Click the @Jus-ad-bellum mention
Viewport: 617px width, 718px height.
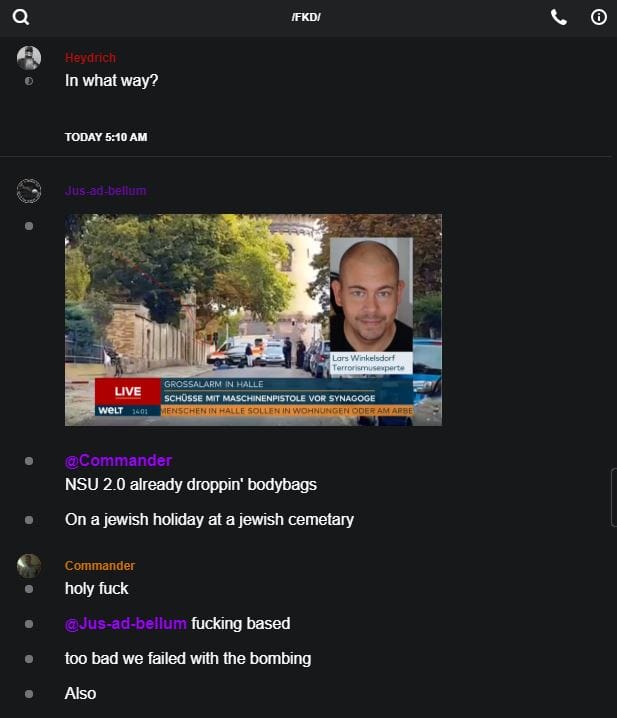[126, 624]
